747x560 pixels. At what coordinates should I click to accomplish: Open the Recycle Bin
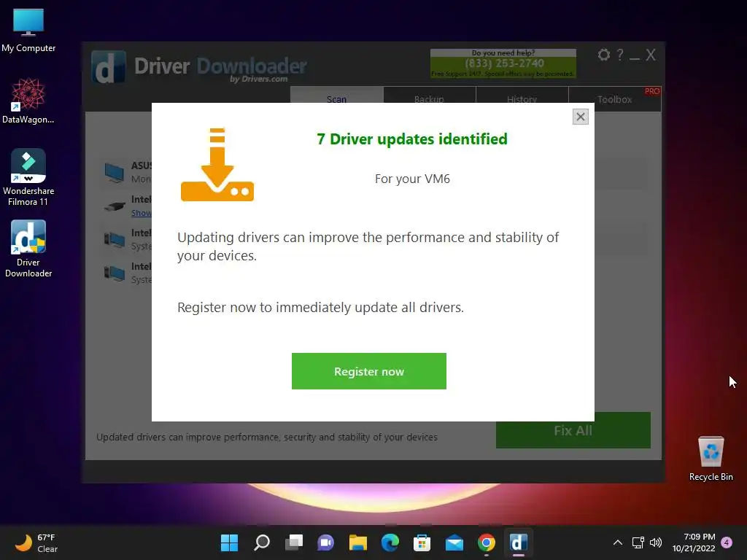point(711,459)
